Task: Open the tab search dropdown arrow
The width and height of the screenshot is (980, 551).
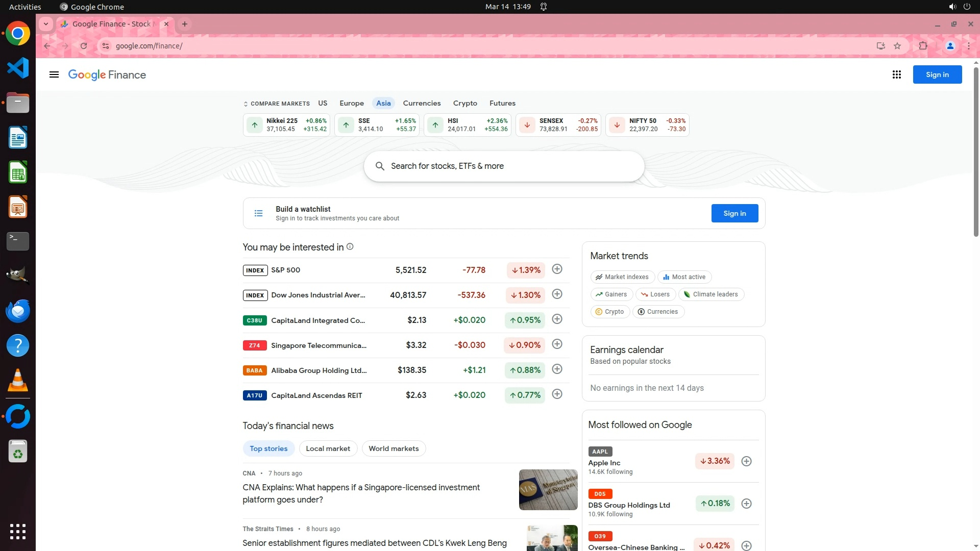Action: coord(46,24)
